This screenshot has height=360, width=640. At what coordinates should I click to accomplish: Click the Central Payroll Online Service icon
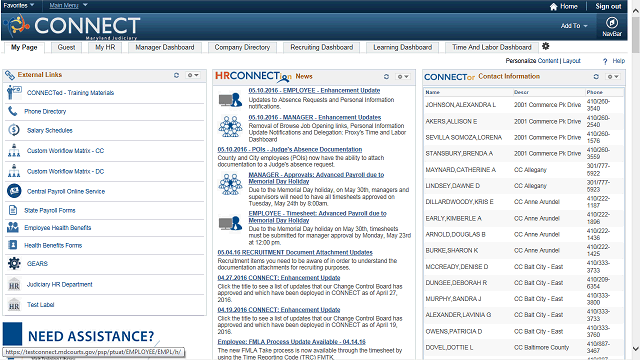14,191
